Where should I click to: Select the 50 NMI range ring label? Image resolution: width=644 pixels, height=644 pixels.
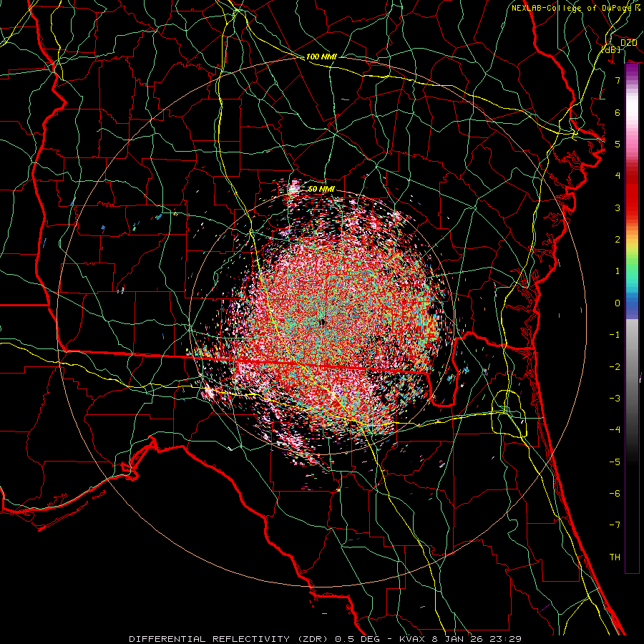[x=321, y=189]
